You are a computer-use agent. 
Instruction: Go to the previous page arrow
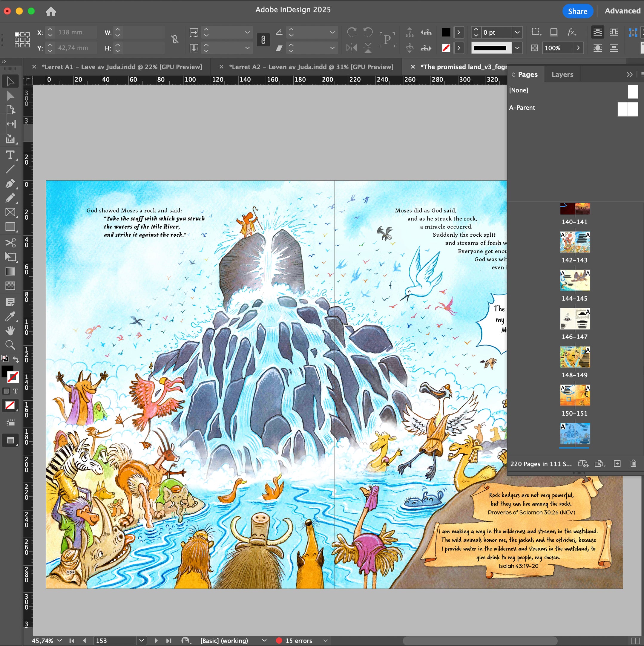click(x=84, y=641)
